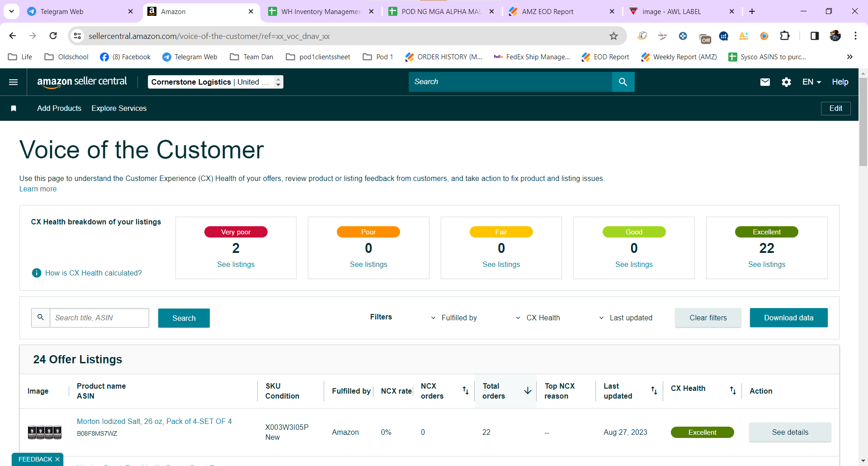Show more bookmarks chevron
The height and width of the screenshot is (466, 868).
click(x=850, y=57)
